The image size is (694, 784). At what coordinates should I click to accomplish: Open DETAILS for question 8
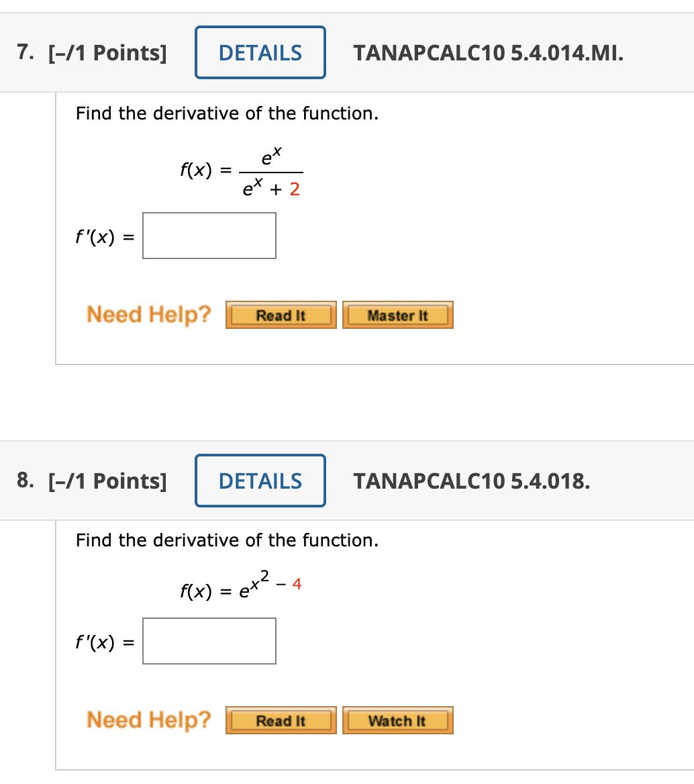(x=260, y=481)
